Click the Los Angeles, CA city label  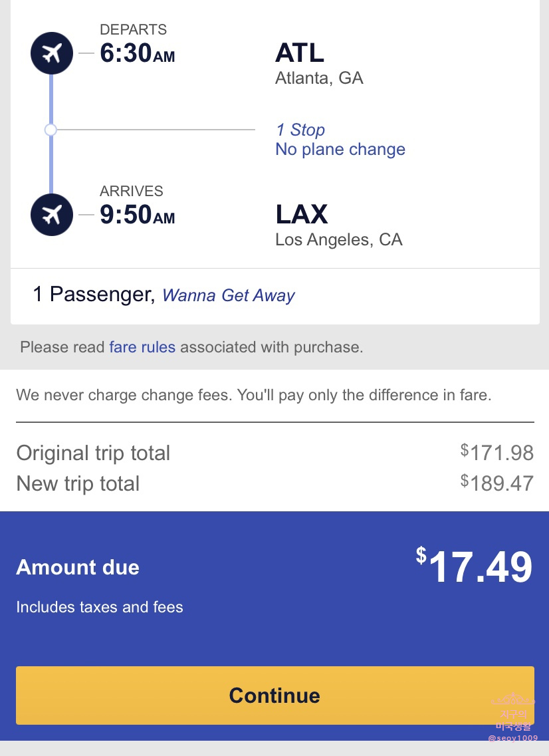tap(339, 239)
